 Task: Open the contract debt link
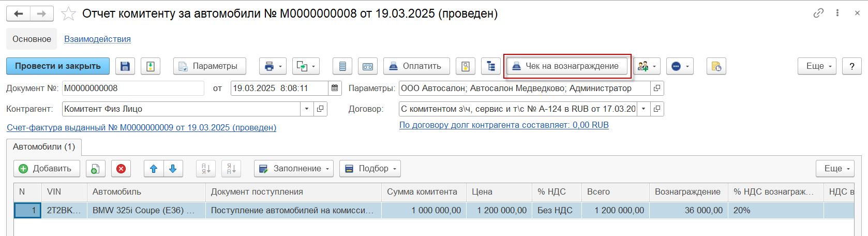click(x=504, y=125)
